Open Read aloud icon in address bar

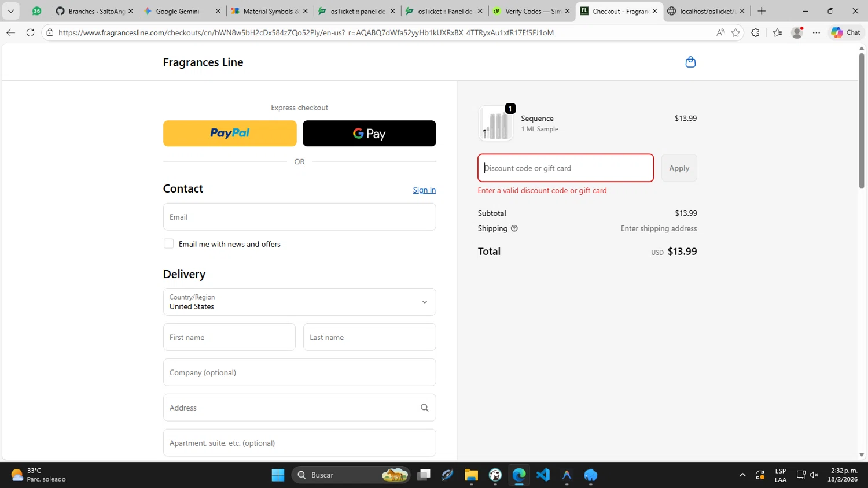click(x=720, y=32)
